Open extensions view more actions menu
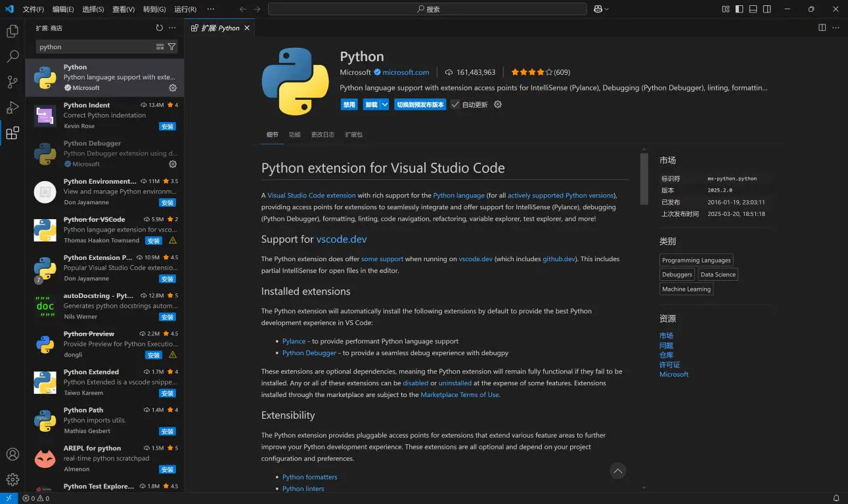 172,28
